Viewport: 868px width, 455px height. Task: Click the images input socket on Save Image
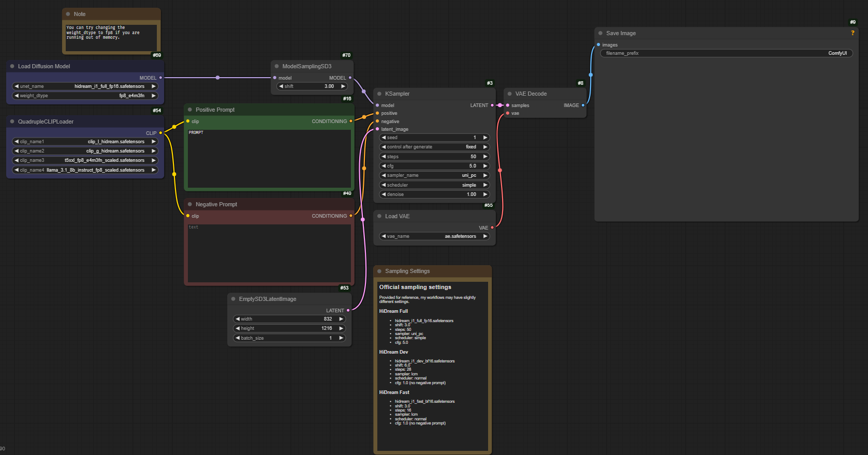(599, 45)
